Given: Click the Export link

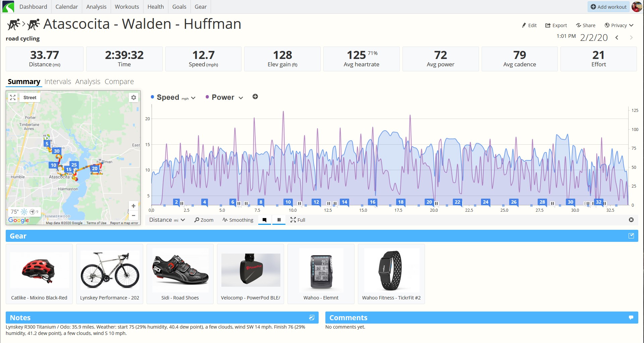Looking at the screenshot, I should 556,25.
